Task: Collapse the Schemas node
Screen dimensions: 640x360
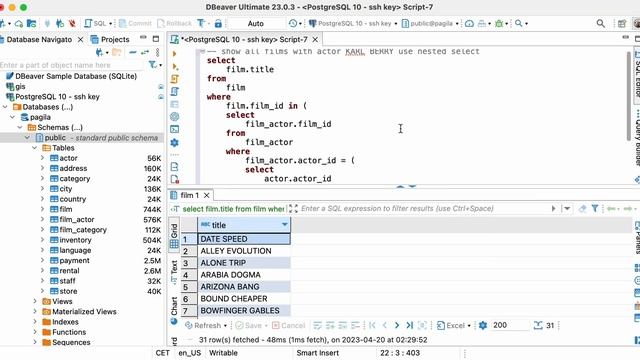Action: click(20, 127)
